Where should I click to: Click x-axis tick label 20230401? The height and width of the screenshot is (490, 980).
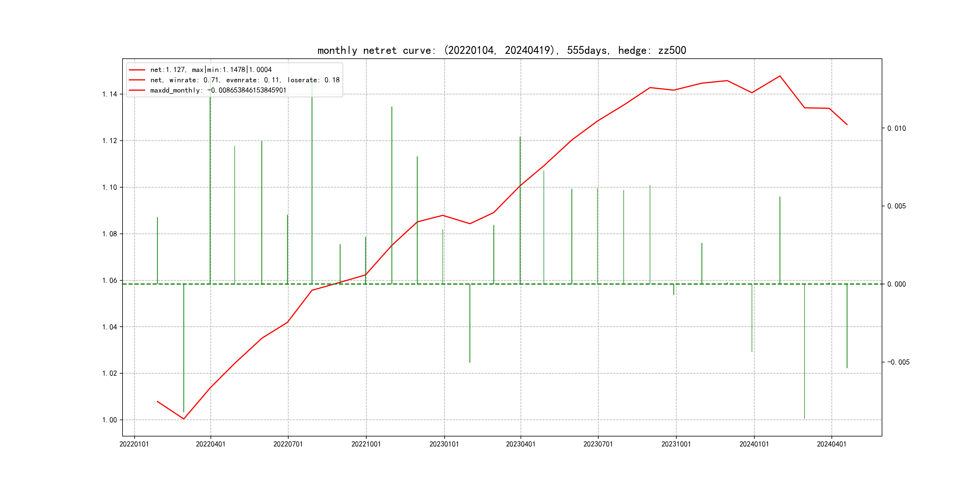click(x=521, y=444)
